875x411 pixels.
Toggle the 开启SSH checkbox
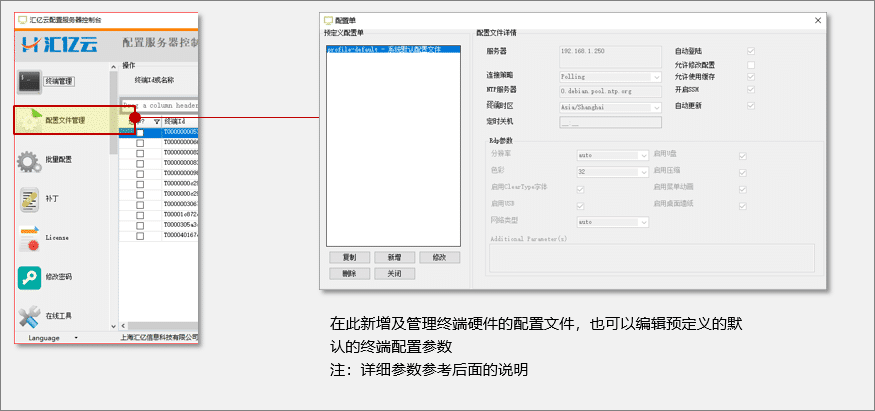(x=751, y=90)
